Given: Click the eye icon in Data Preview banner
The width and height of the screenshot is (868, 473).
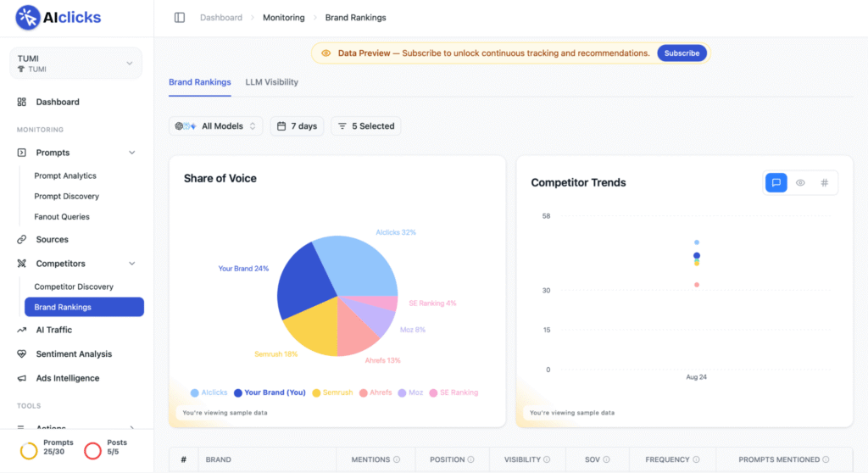Looking at the screenshot, I should click(x=326, y=53).
